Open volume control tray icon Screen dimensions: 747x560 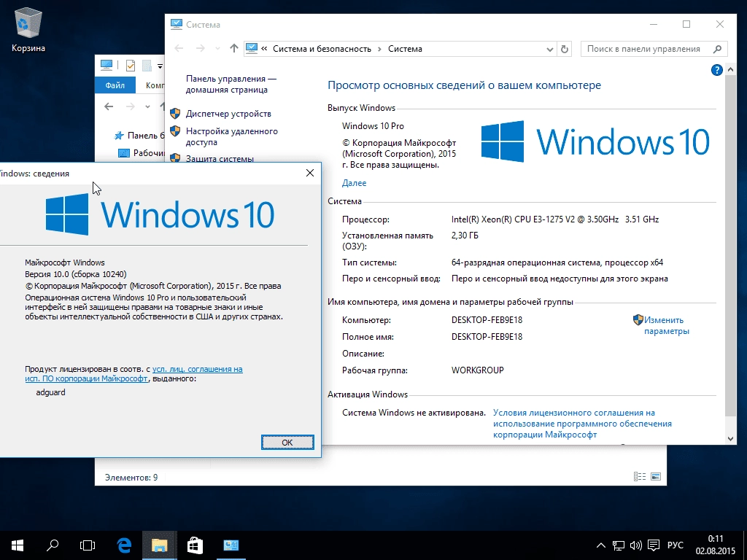(635, 545)
